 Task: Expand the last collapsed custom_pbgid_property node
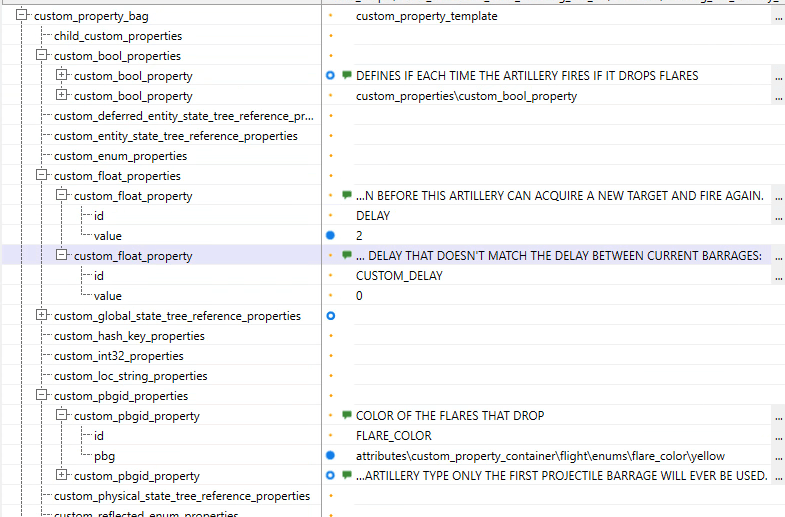[62, 476]
